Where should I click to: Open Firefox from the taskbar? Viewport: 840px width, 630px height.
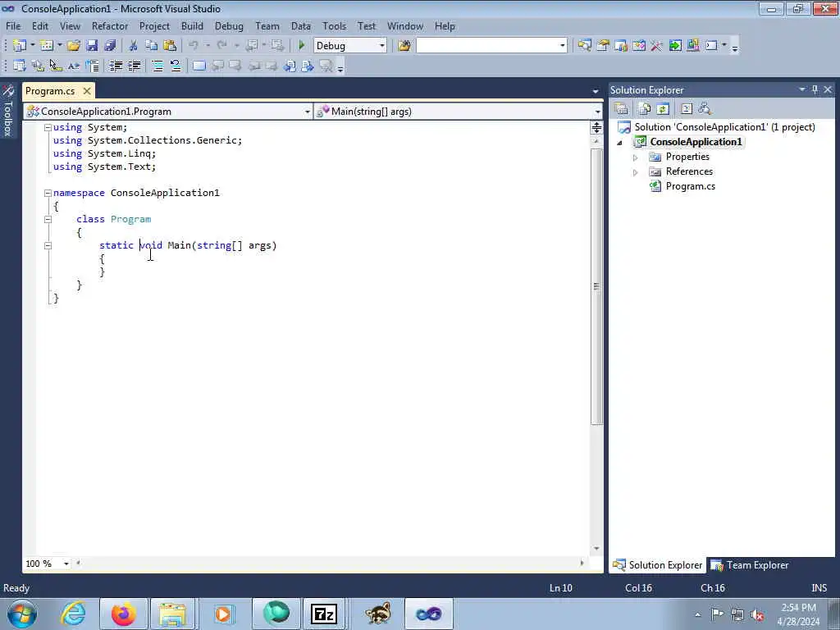pos(123,614)
